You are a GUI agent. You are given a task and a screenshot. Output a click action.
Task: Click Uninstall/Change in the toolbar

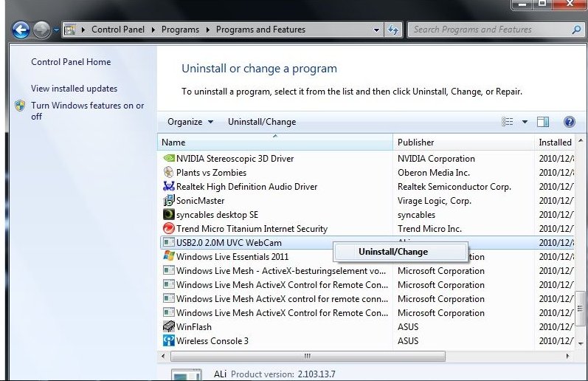tap(261, 122)
